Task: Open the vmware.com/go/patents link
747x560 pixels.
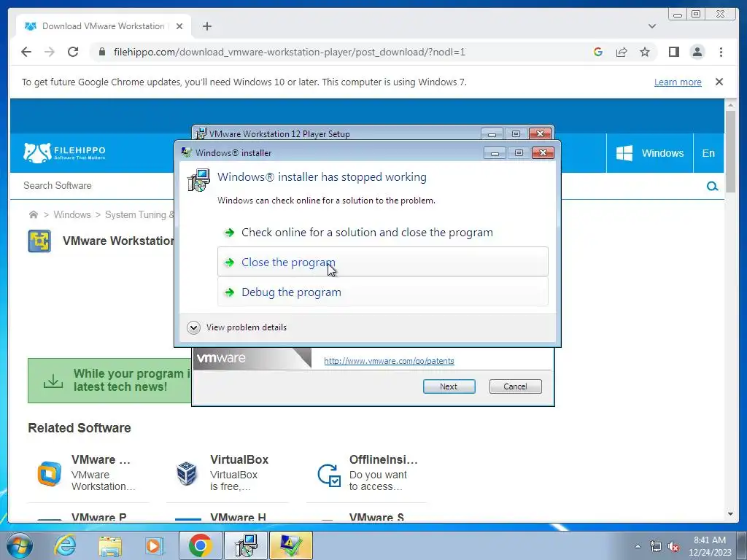Action: (x=389, y=361)
